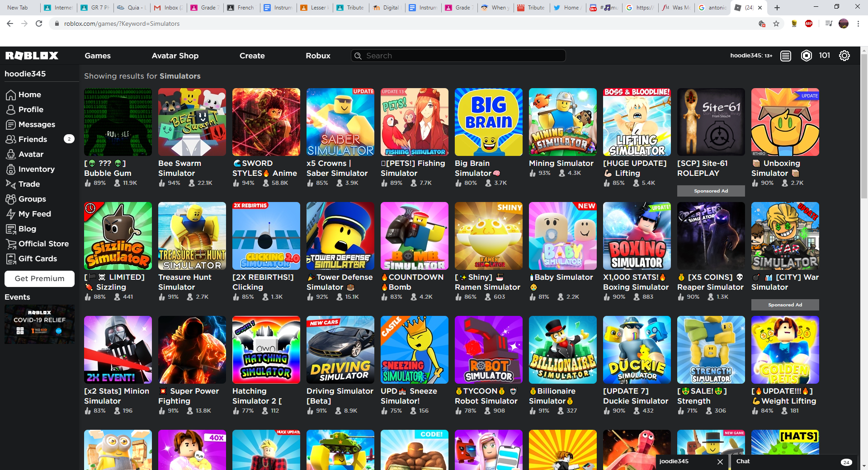Open the Friends sidebar icon
Image resolution: width=868 pixels, height=470 pixels.
coord(11,140)
